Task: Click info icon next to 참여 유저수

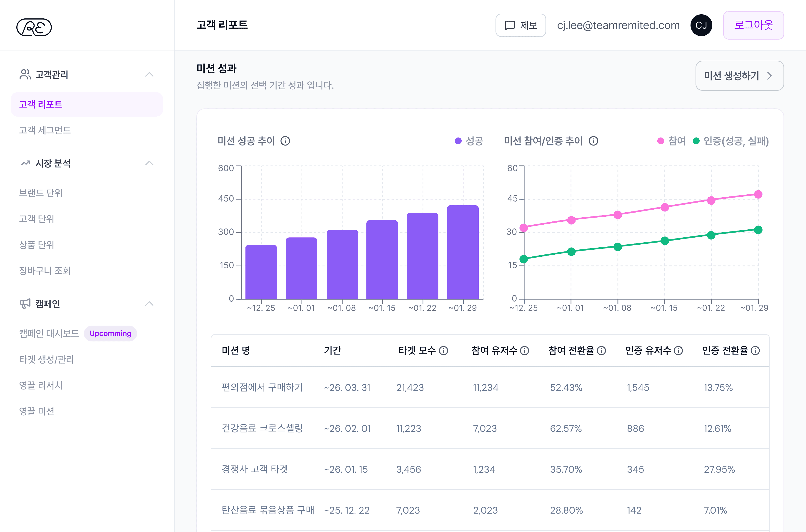Action: coord(524,351)
